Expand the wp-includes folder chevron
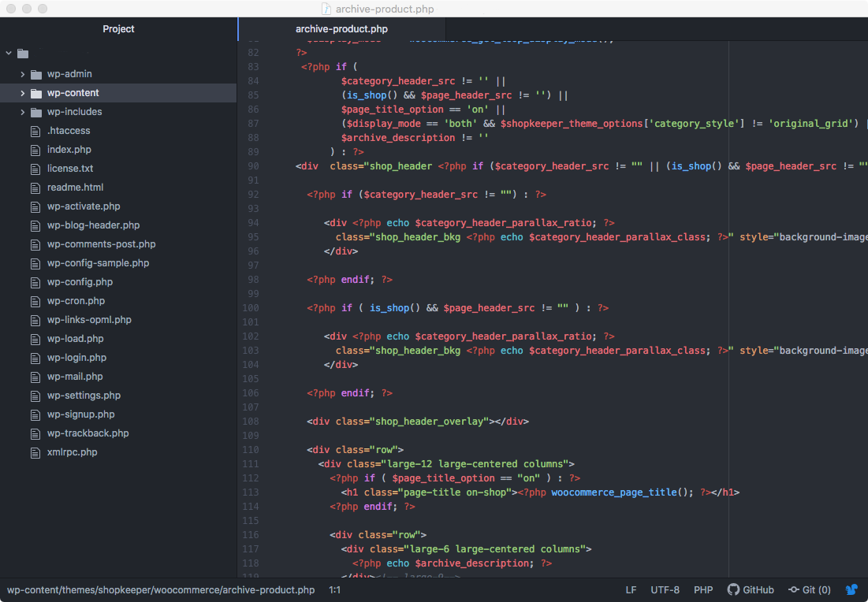The height and width of the screenshot is (602, 868). [x=23, y=112]
